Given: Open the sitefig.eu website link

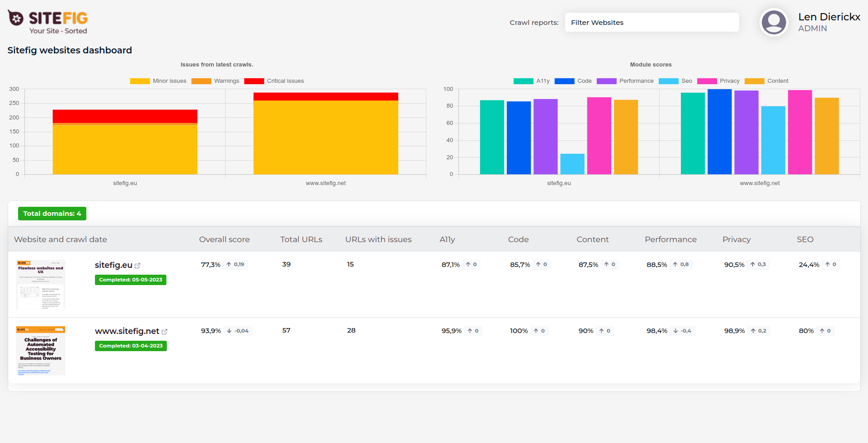Looking at the screenshot, I should point(113,265).
